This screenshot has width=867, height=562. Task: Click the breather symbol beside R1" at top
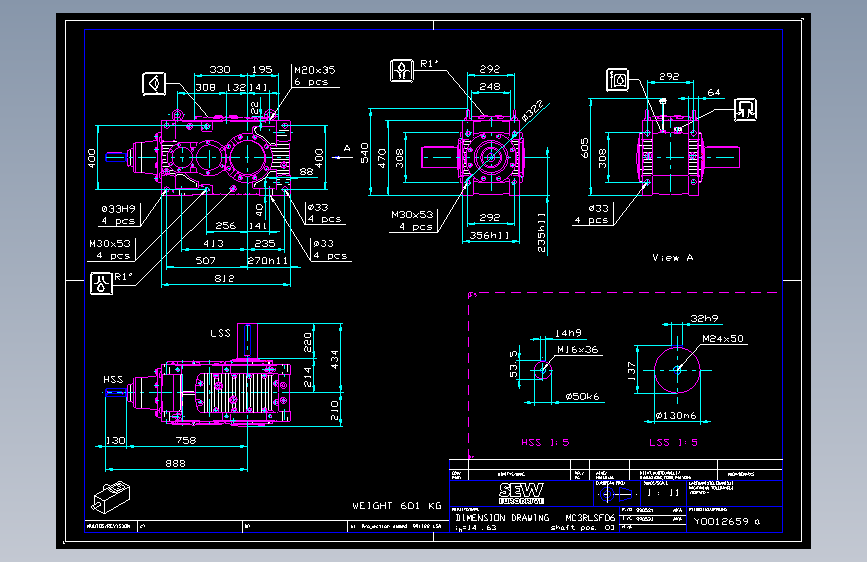(401, 70)
